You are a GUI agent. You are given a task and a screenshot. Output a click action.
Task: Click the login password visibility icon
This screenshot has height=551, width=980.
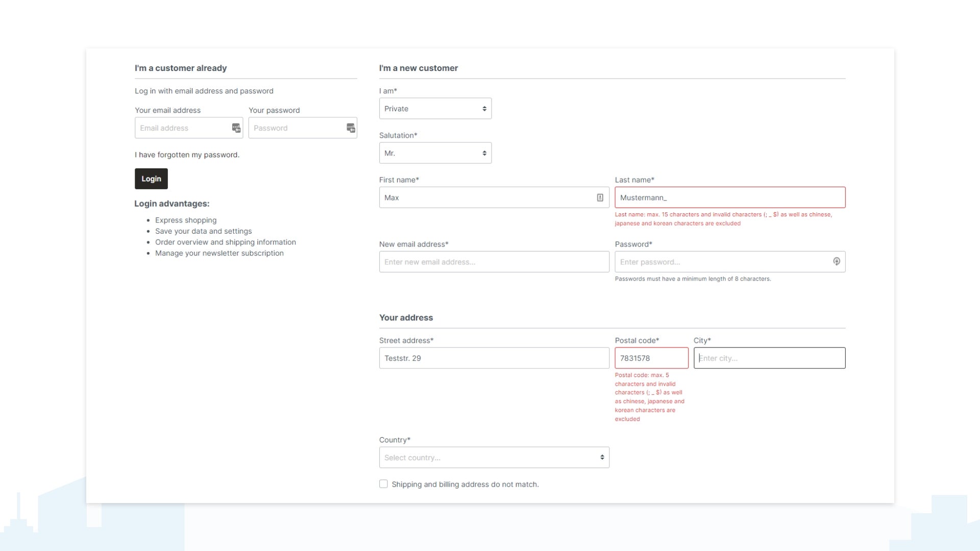coord(350,128)
